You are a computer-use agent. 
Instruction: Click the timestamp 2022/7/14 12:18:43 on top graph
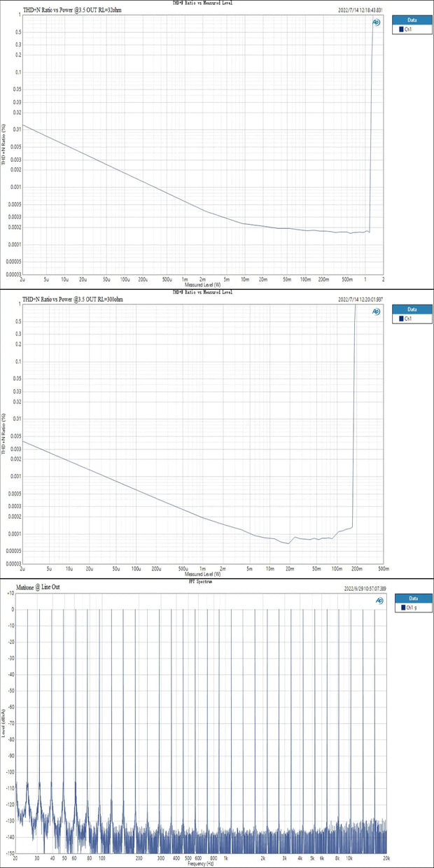[360, 10]
